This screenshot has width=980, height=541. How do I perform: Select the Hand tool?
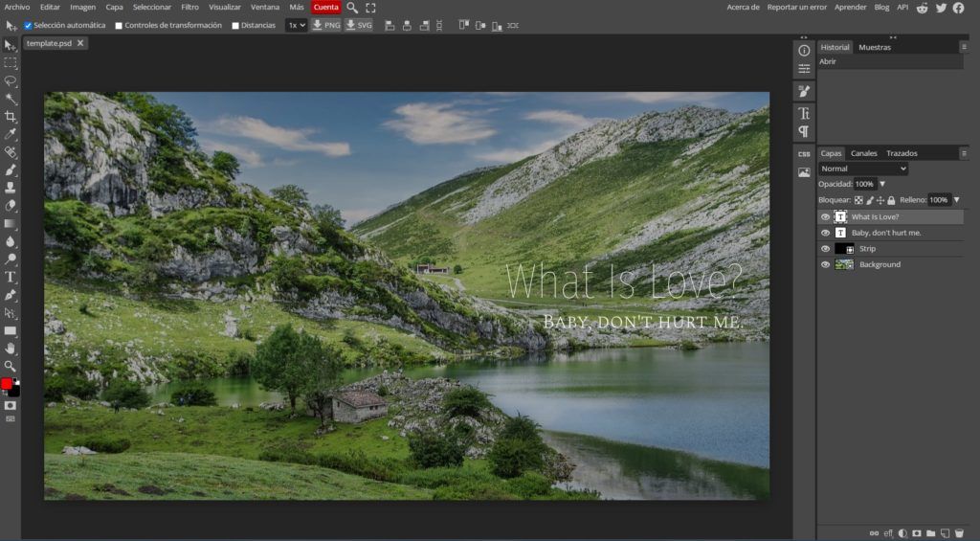11,348
